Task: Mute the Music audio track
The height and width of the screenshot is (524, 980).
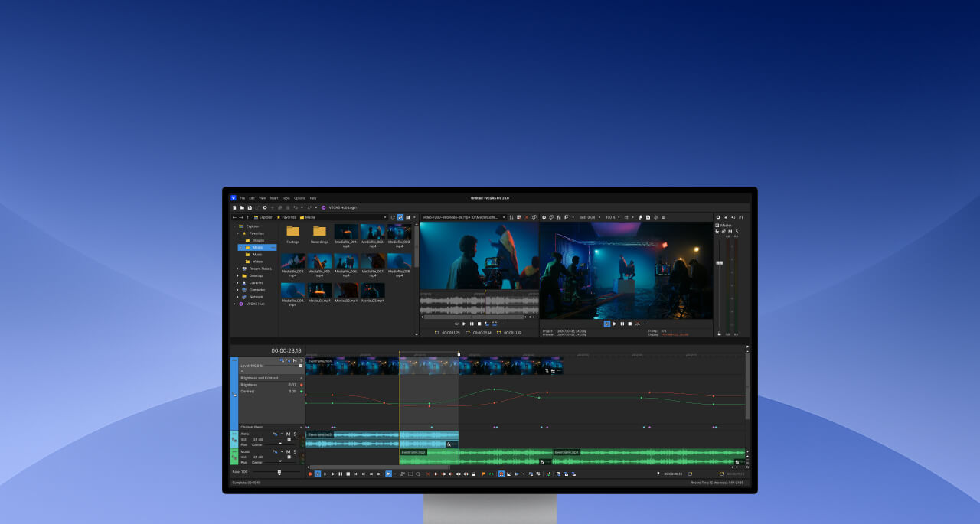Action: (288, 452)
